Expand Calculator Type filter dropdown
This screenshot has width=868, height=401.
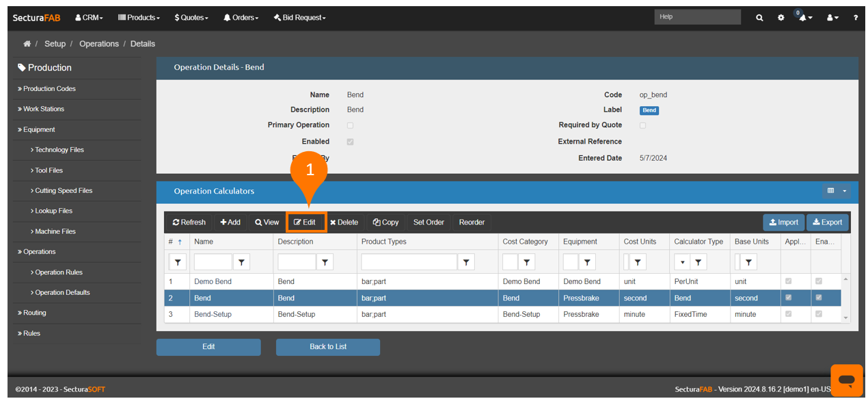point(682,261)
